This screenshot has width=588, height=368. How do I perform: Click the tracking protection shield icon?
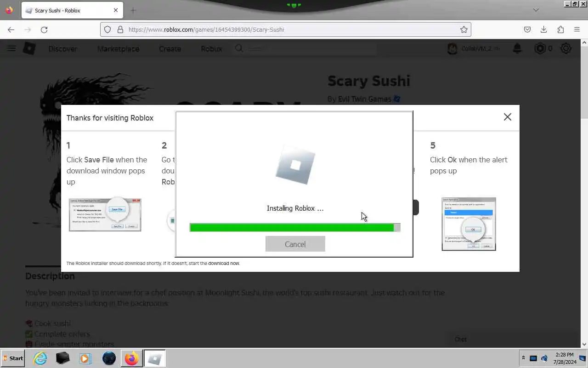coord(107,29)
